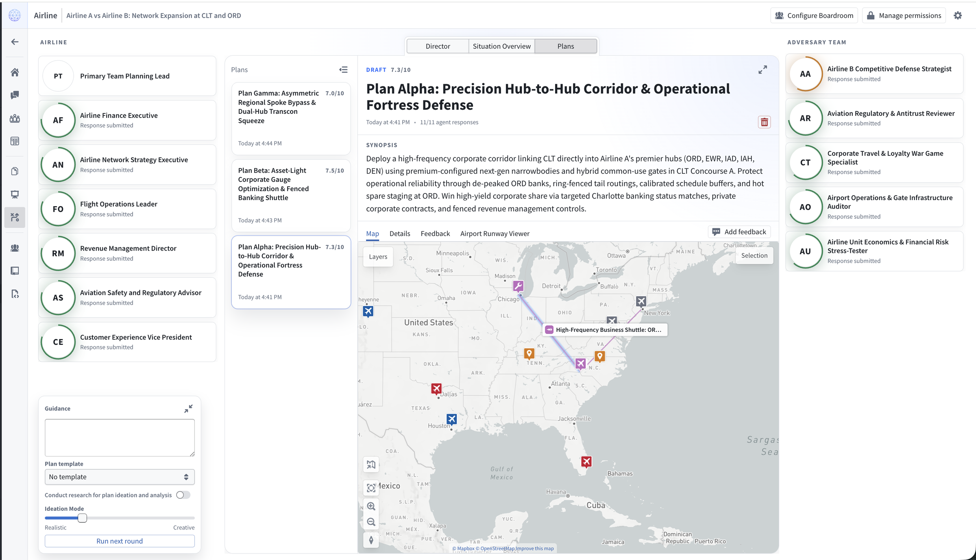Click Manage permissions button
The width and height of the screenshot is (976, 560).
pos(904,15)
